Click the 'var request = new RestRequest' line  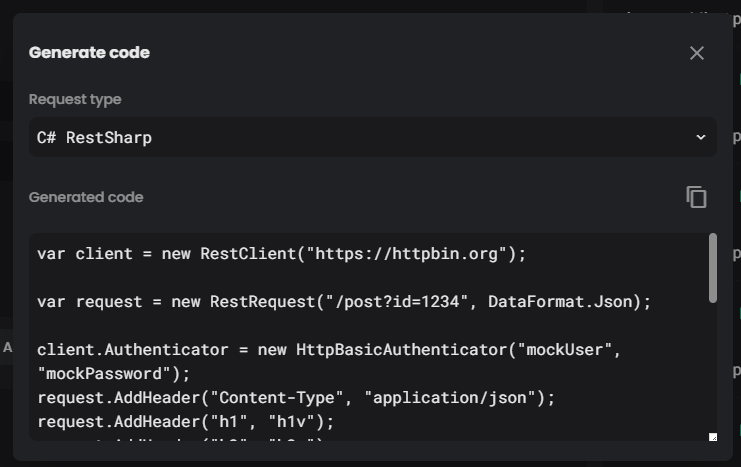point(344,302)
